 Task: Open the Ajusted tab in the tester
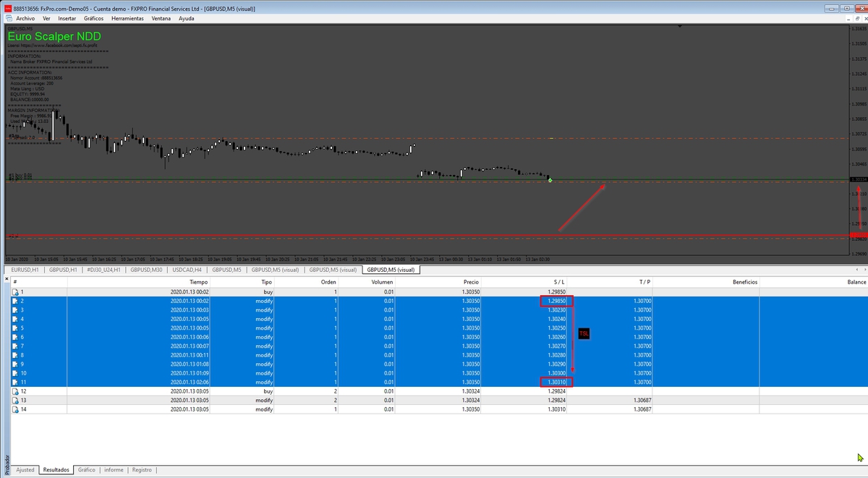coord(25,470)
